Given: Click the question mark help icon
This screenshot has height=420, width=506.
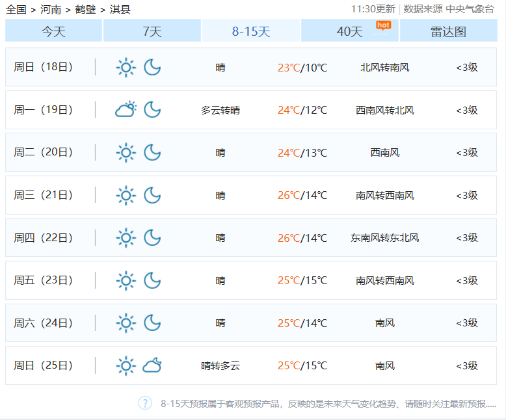Looking at the screenshot, I should tap(145, 403).
